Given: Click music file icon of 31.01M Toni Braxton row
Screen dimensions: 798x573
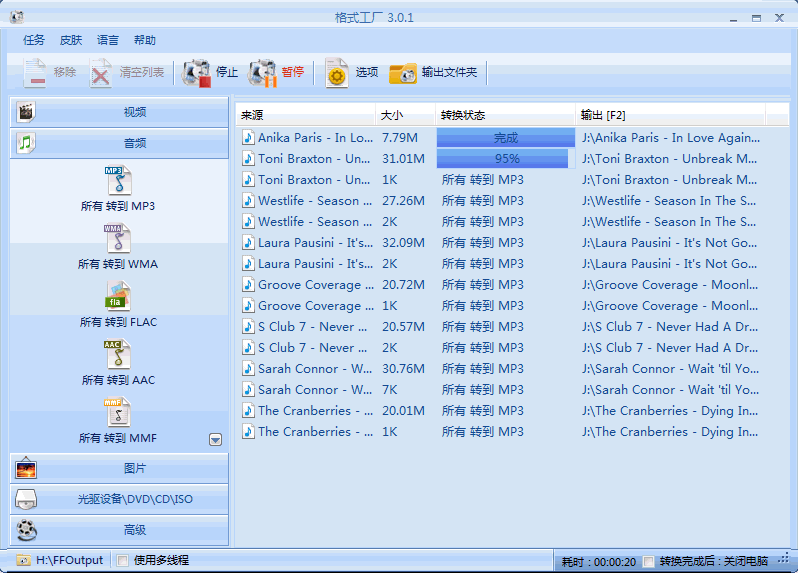Looking at the screenshot, I should coord(248,159).
